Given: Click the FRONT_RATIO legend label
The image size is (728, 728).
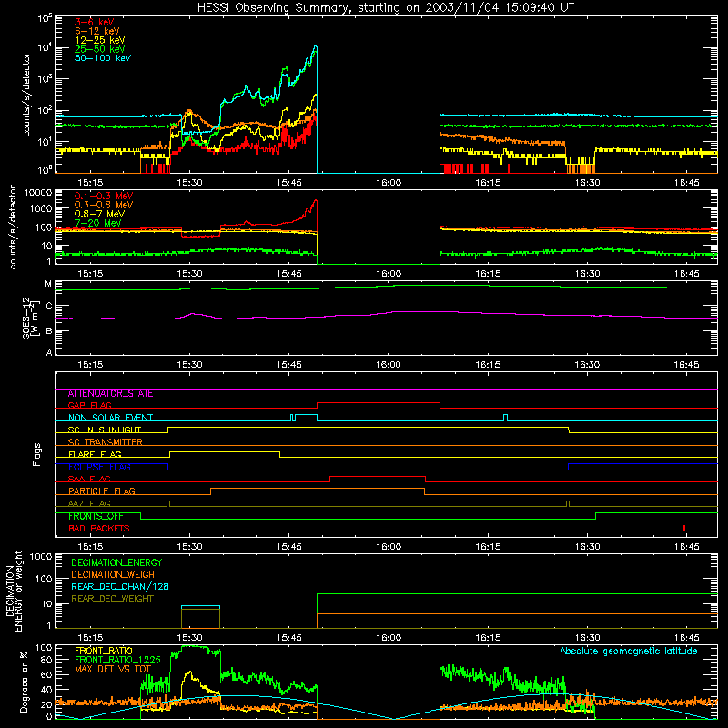Looking at the screenshot, I should (x=104, y=651).
